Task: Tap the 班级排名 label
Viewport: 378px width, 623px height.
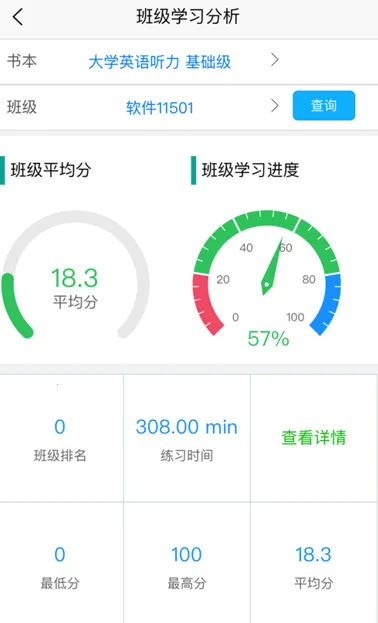Action: pyautogui.click(x=60, y=455)
